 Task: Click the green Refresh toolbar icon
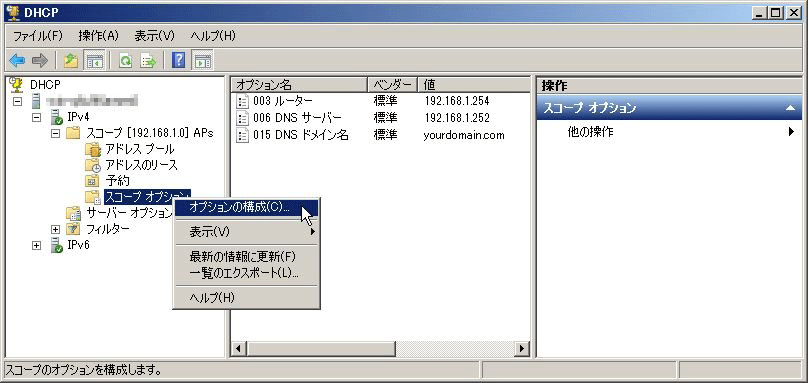coord(125,61)
